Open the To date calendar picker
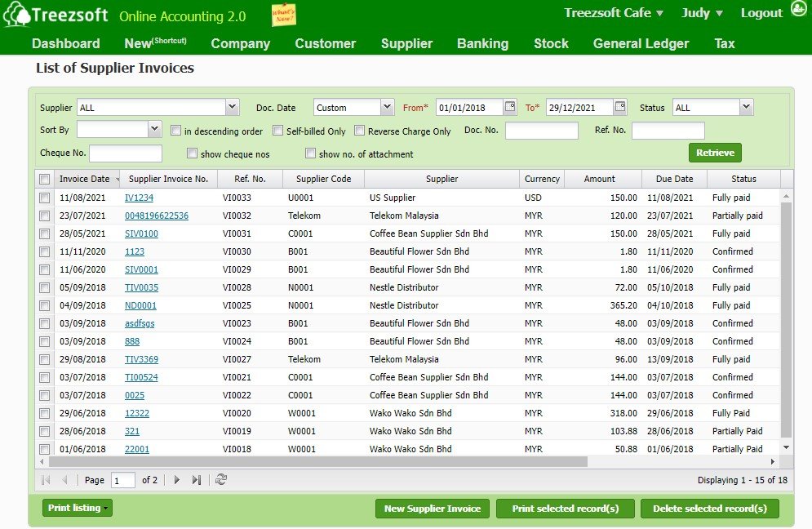Viewport: 812px width, 529px height. click(x=620, y=106)
